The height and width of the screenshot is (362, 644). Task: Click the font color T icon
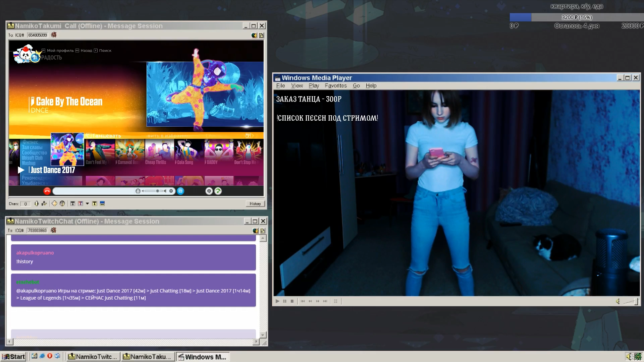click(80, 203)
